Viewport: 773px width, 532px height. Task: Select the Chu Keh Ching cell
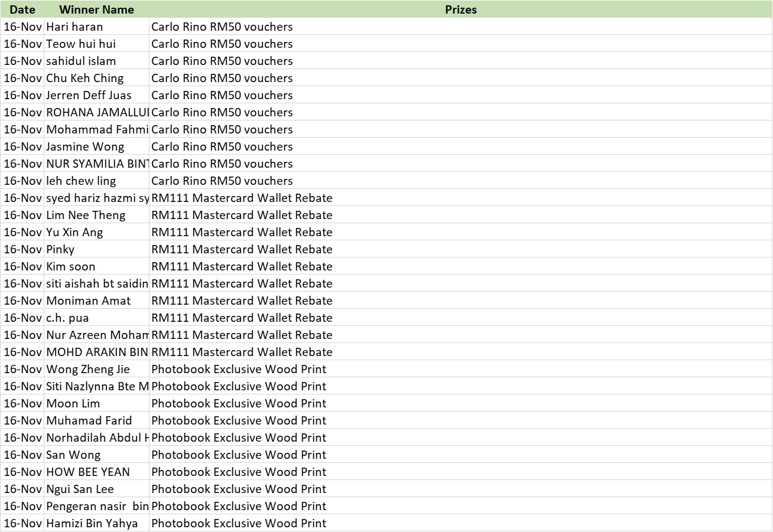tap(85, 78)
